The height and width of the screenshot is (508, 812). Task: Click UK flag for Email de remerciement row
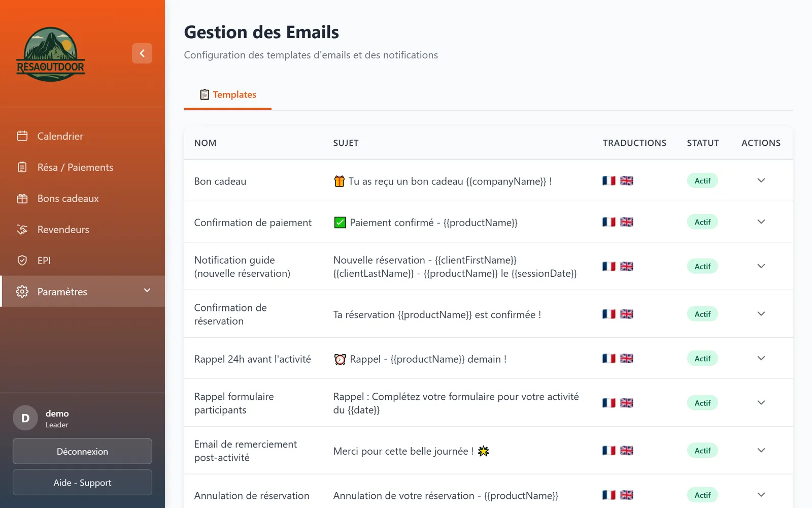click(627, 450)
